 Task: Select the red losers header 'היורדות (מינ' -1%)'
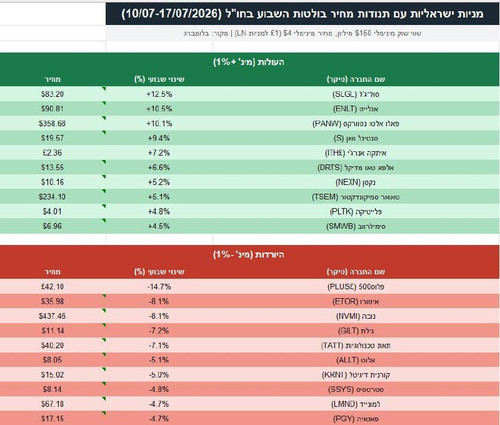coord(250,255)
